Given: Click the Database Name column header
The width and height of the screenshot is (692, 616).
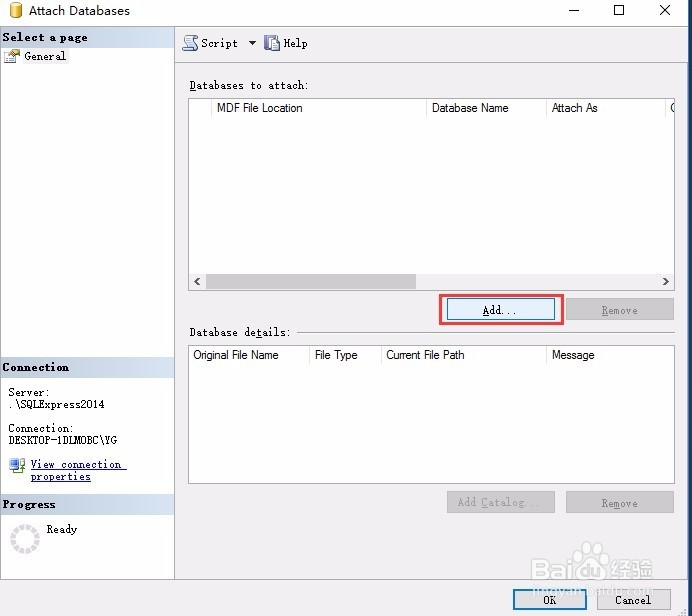Looking at the screenshot, I should [486, 108].
